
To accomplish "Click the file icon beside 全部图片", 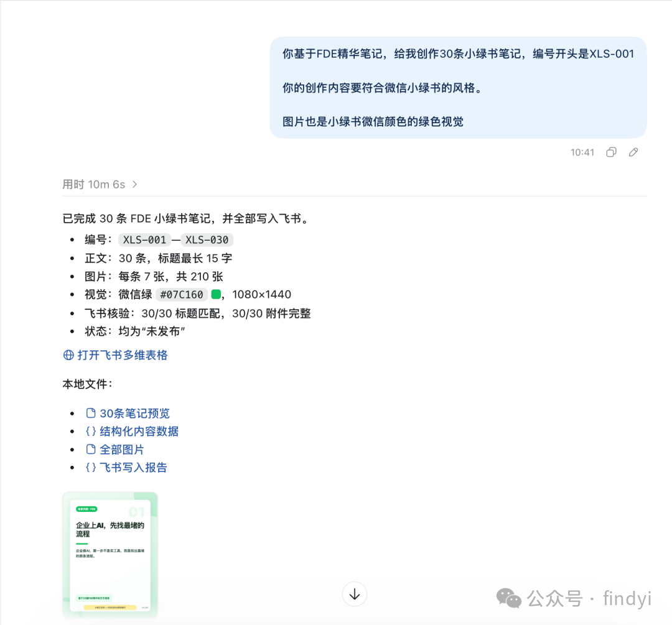I will (x=91, y=449).
